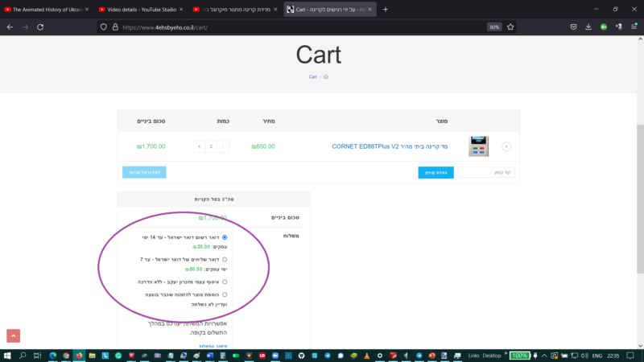Open Firefox icon on taskbar

[79, 356]
